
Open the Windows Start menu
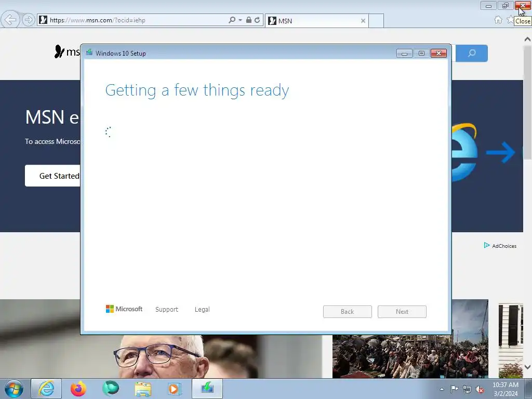click(x=14, y=389)
